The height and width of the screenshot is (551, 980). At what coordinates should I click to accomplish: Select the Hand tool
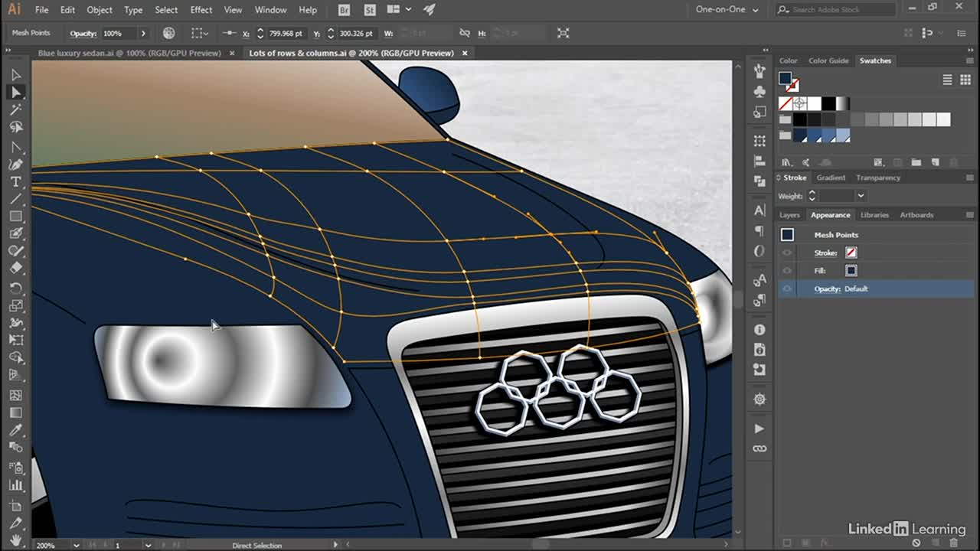tap(15, 540)
